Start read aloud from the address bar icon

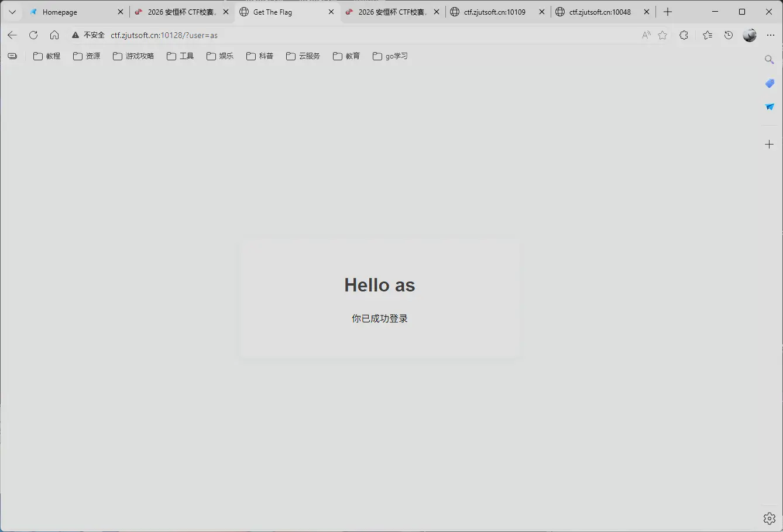(x=645, y=35)
